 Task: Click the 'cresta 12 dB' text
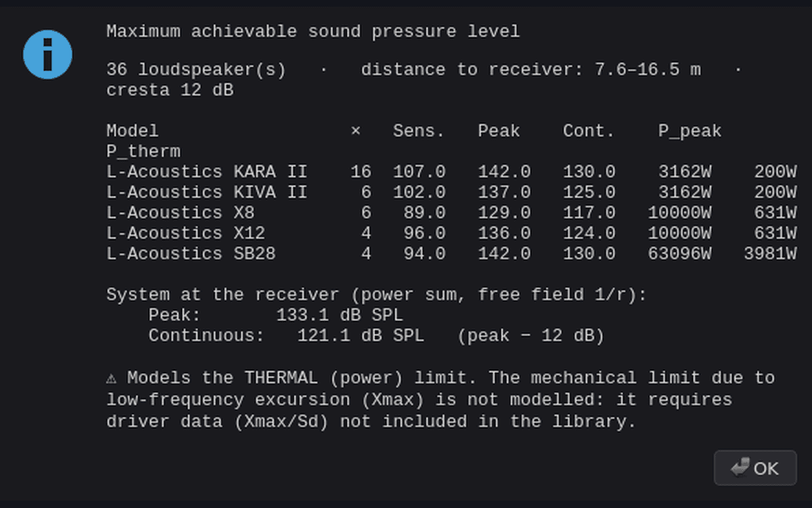point(170,90)
